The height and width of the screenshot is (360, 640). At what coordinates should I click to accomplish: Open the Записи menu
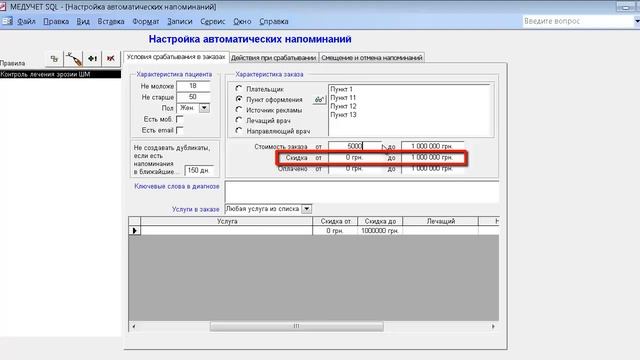point(180,22)
